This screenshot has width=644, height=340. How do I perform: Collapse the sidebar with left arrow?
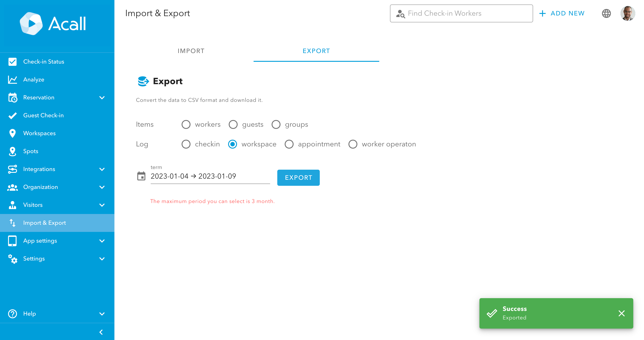pyautogui.click(x=101, y=332)
